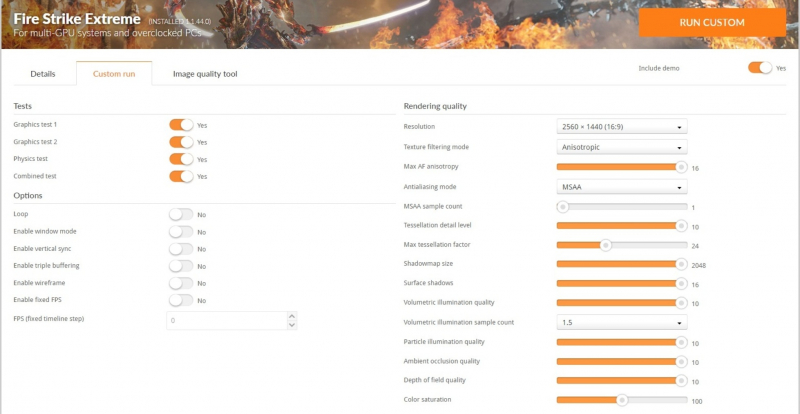Click the Color saturation slider handle
The height and width of the screenshot is (414, 800).
point(621,400)
